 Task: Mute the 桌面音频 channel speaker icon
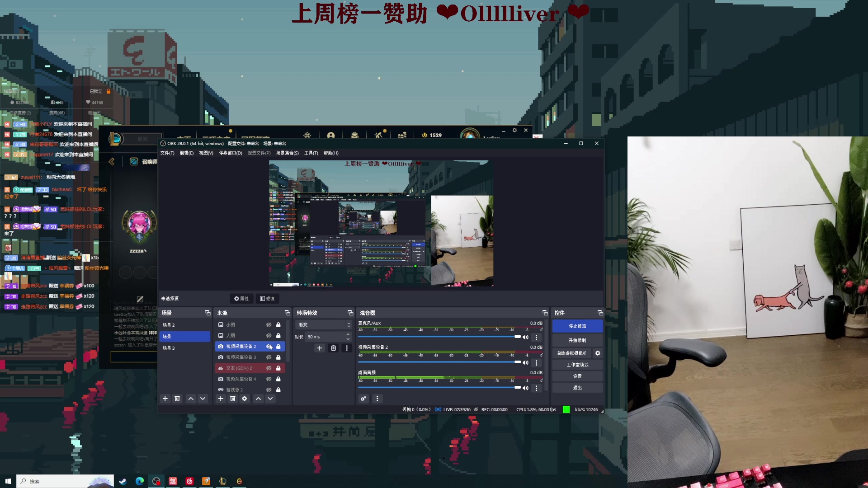click(x=525, y=388)
